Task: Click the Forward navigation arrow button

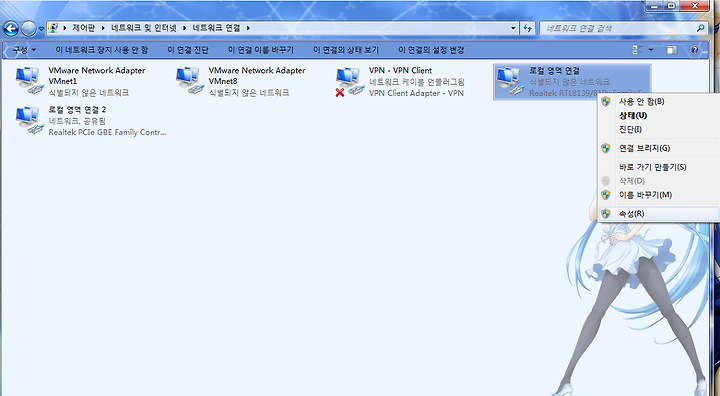Action: pos(28,29)
